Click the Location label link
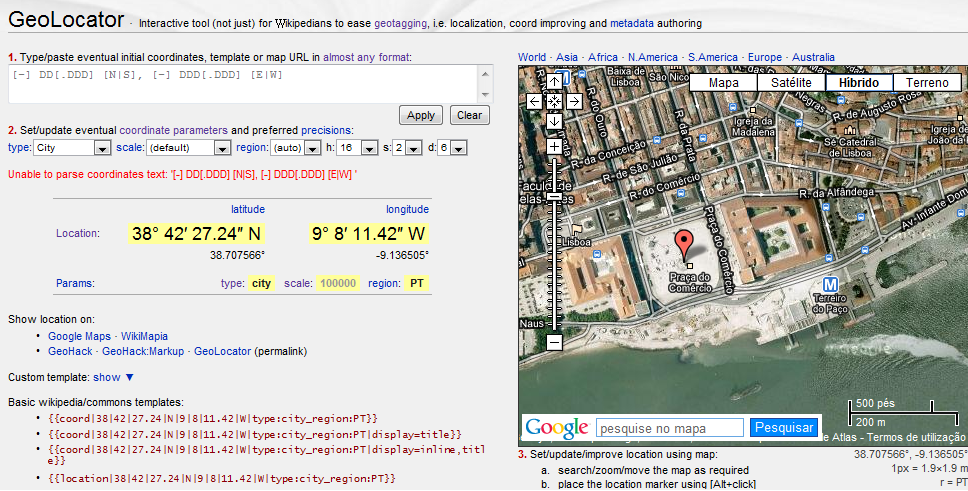The height and width of the screenshot is (491, 968). pos(77,233)
